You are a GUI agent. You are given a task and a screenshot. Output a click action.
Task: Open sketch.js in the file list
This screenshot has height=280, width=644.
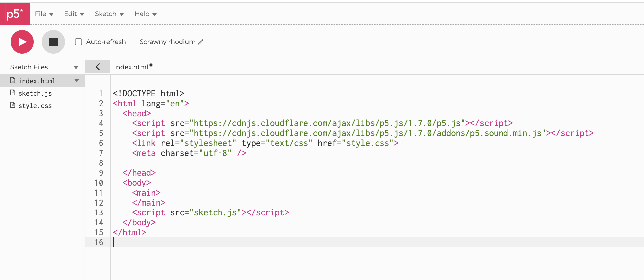(x=35, y=93)
